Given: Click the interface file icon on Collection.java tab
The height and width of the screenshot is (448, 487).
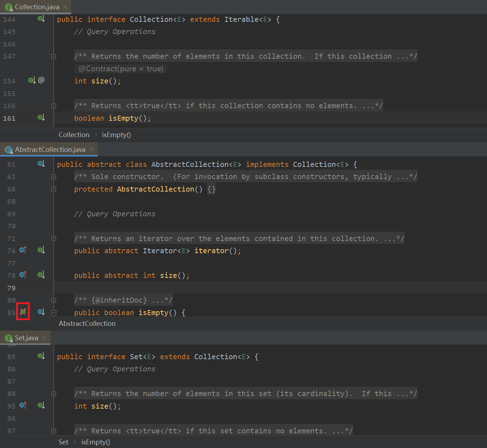Looking at the screenshot, I should click(9, 7).
